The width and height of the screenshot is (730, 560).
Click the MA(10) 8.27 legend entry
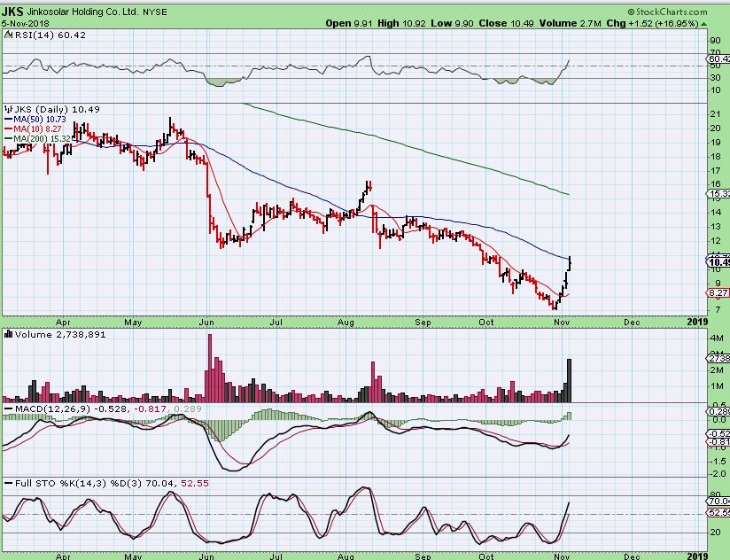37,129
